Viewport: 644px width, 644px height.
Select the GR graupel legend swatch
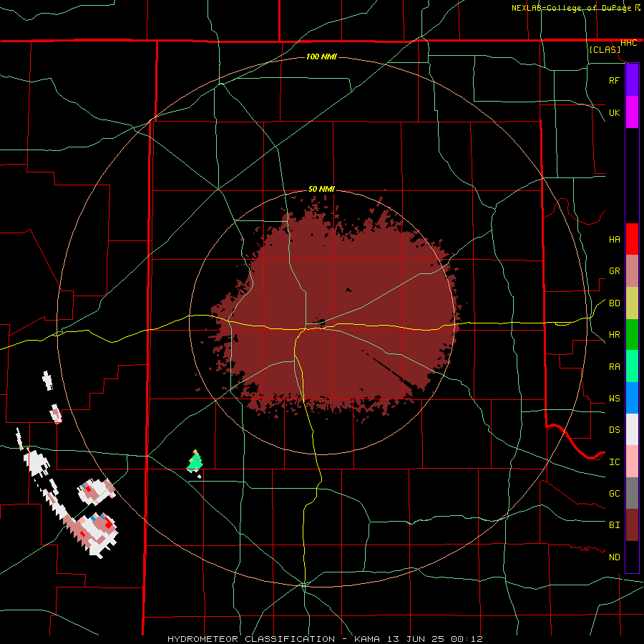(632, 271)
